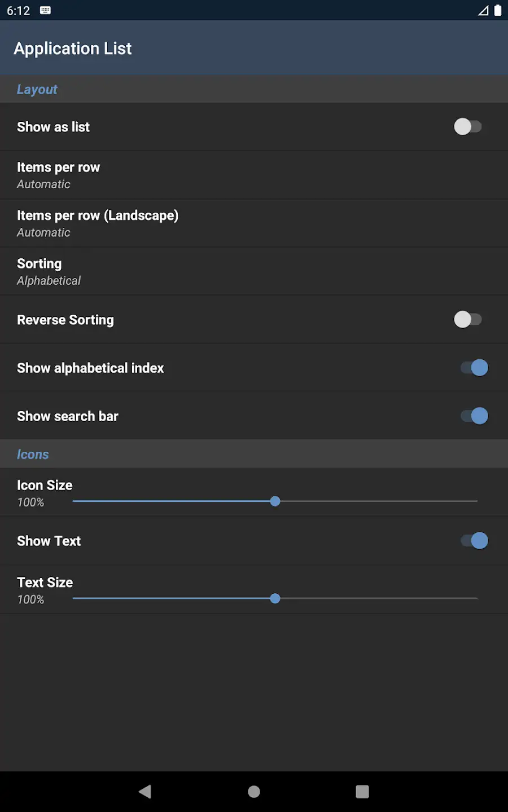Image resolution: width=508 pixels, height=812 pixels.
Task: Tap the Android home circle icon
Action: coord(254,792)
